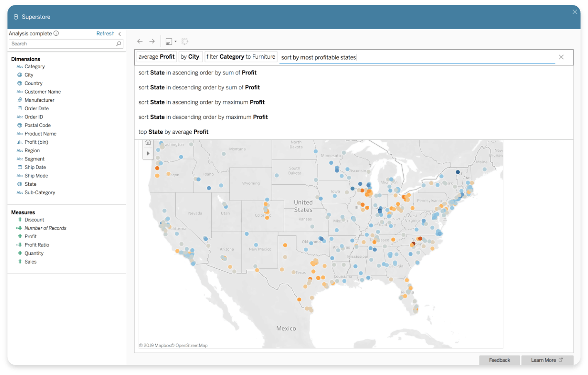Click the info icon beside Analysis complete

[x=56, y=33]
